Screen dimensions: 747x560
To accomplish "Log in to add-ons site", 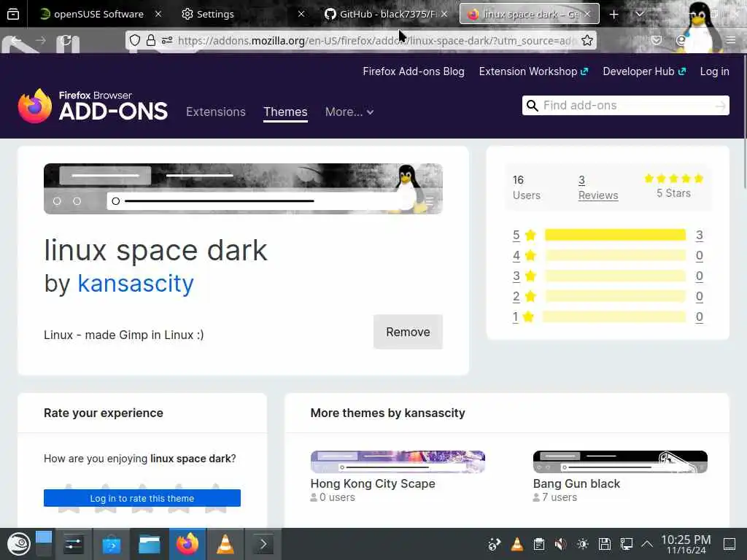I will point(714,71).
